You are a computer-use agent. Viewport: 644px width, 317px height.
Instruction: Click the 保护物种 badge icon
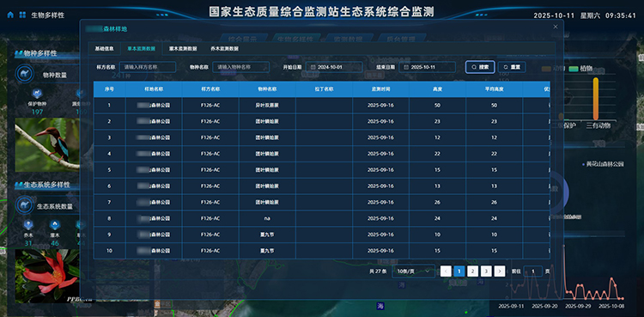pos(37,94)
